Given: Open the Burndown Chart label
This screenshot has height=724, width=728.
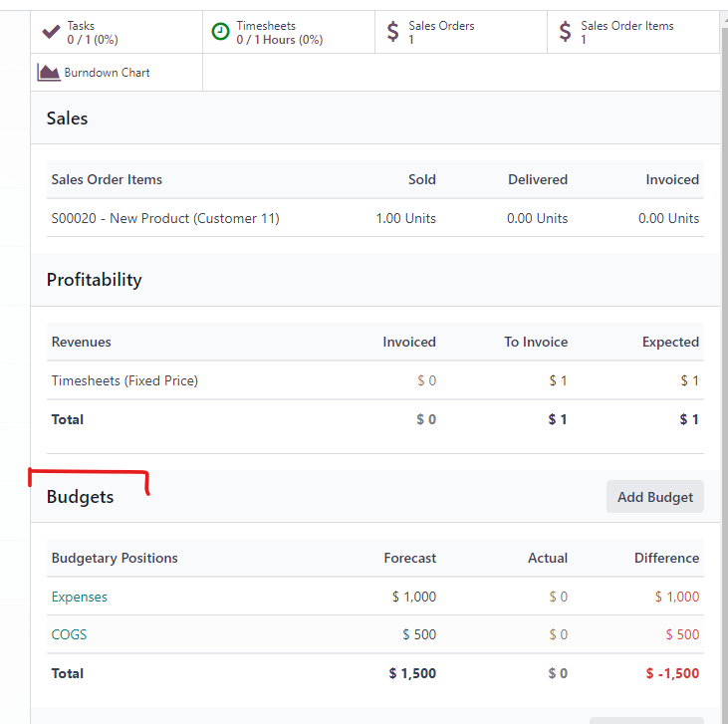Looking at the screenshot, I should click(107, 73).
